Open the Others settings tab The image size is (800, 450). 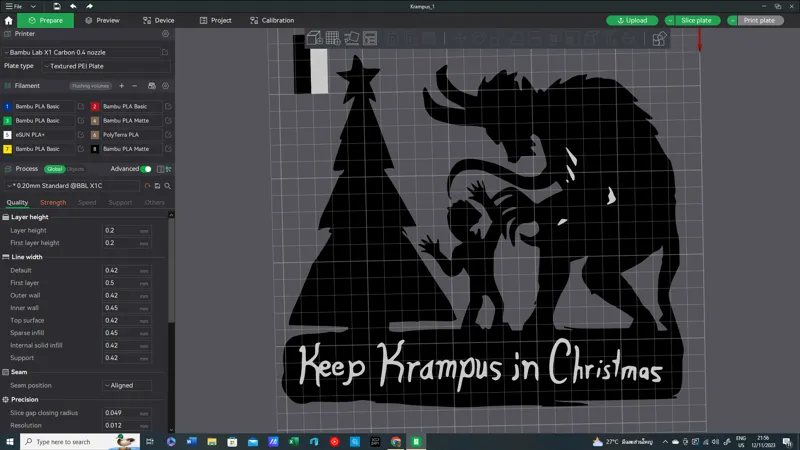154,203
